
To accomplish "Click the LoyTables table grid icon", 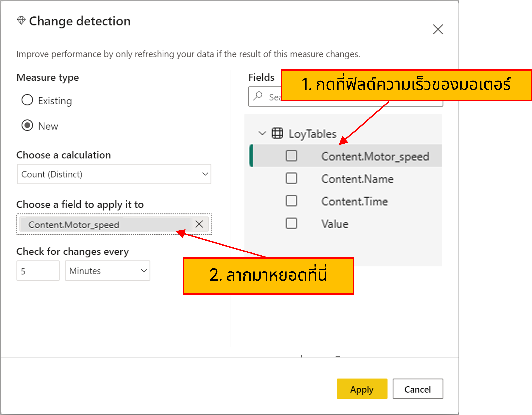I will click(277, 133).
